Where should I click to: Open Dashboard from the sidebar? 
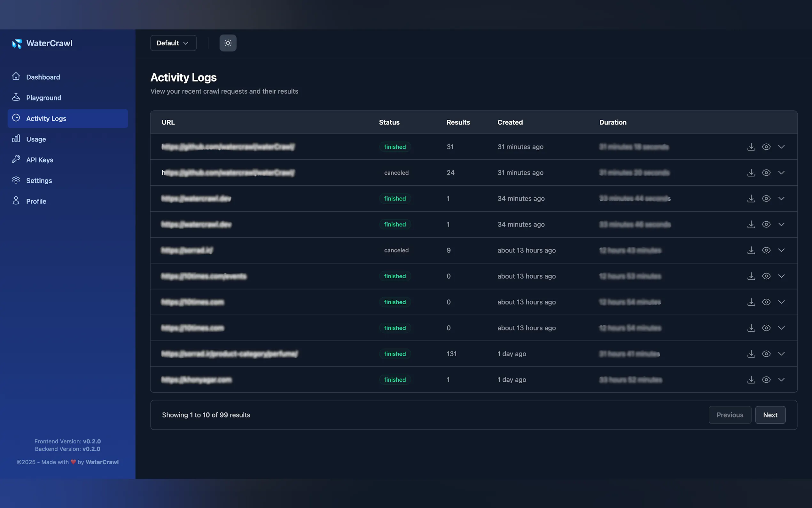tap(43, 77)
